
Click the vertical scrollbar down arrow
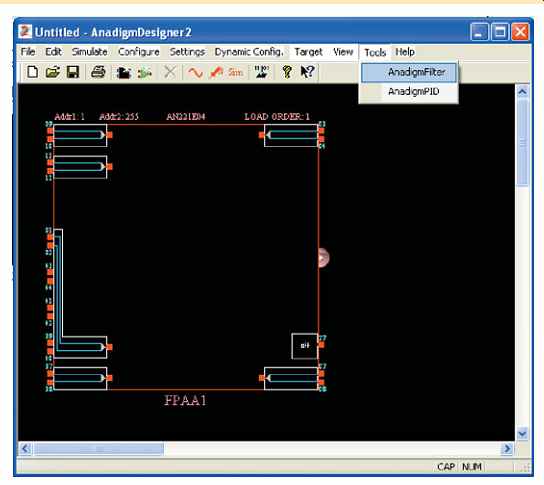pos(522,433)
